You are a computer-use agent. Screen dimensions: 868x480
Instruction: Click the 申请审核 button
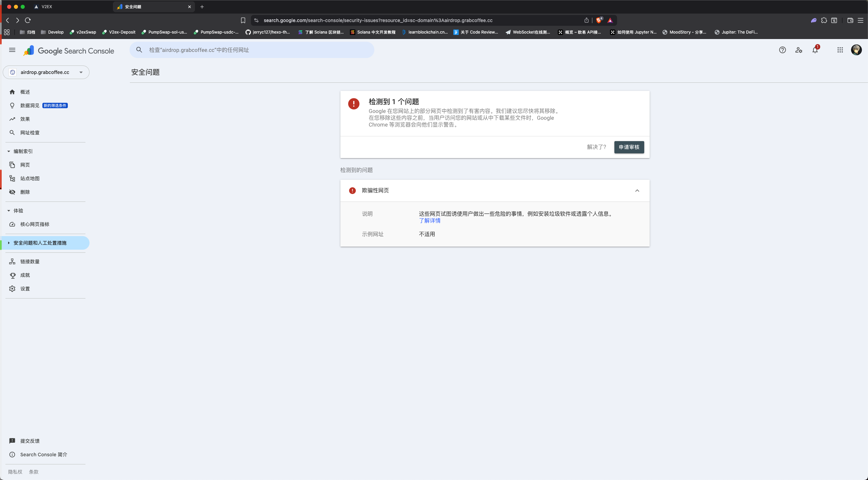pos(629,147)
